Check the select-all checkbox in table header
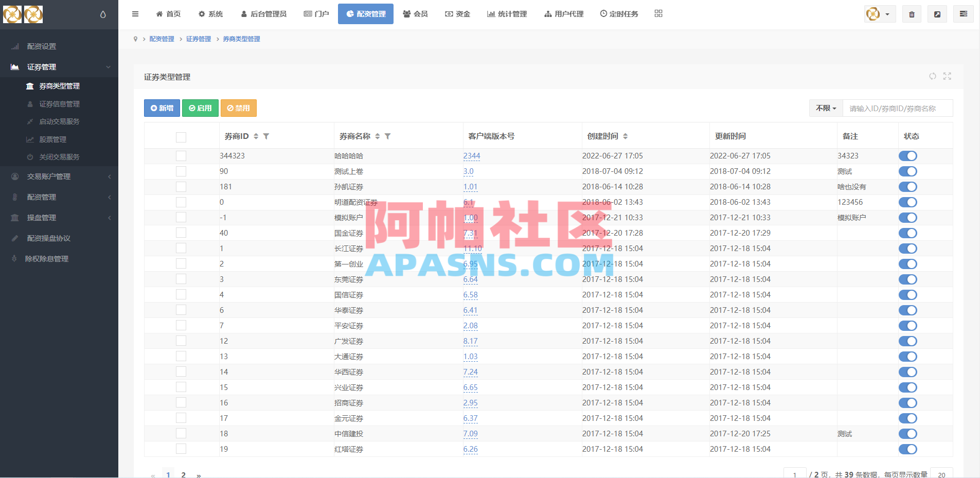The width and height of the screenshot is (980, 478). point(181,137)
